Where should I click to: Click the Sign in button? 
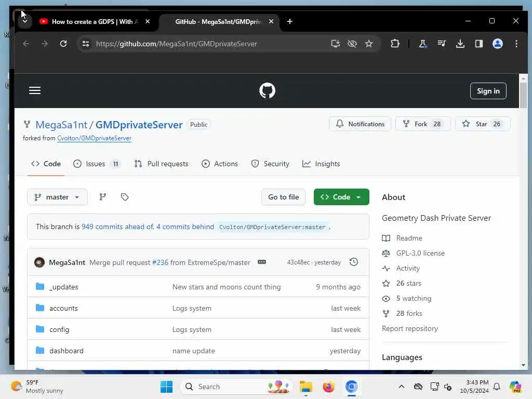coord(488,91)
